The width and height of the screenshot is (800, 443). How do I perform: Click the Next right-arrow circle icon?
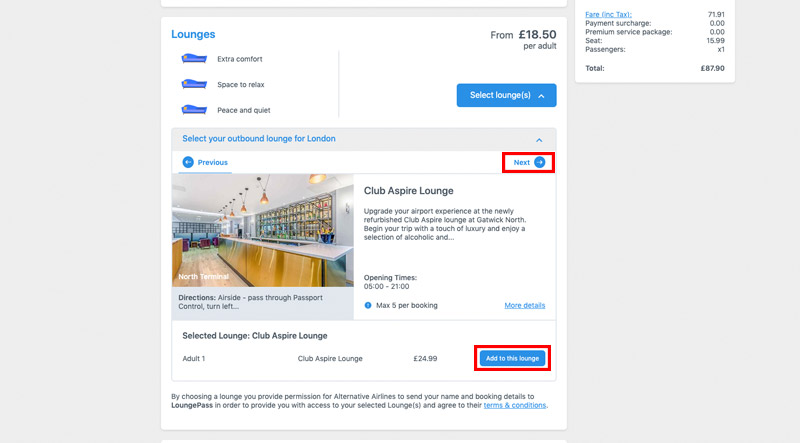(539, 162)
